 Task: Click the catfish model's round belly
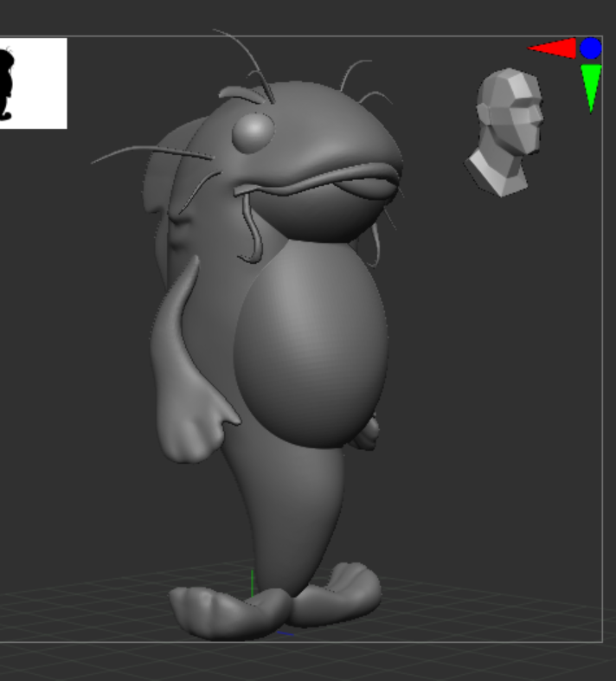point(311,344)
